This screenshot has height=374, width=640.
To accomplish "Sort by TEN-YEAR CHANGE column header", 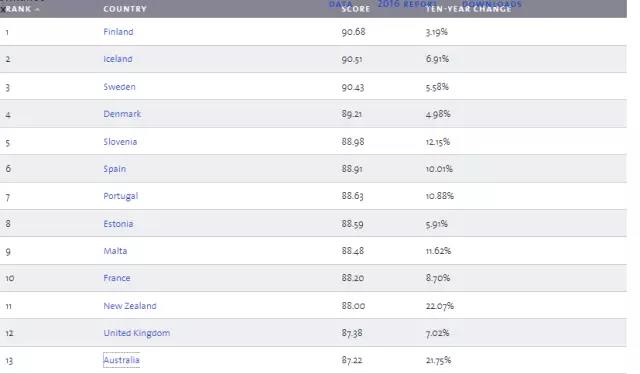I will coord(468,9).
